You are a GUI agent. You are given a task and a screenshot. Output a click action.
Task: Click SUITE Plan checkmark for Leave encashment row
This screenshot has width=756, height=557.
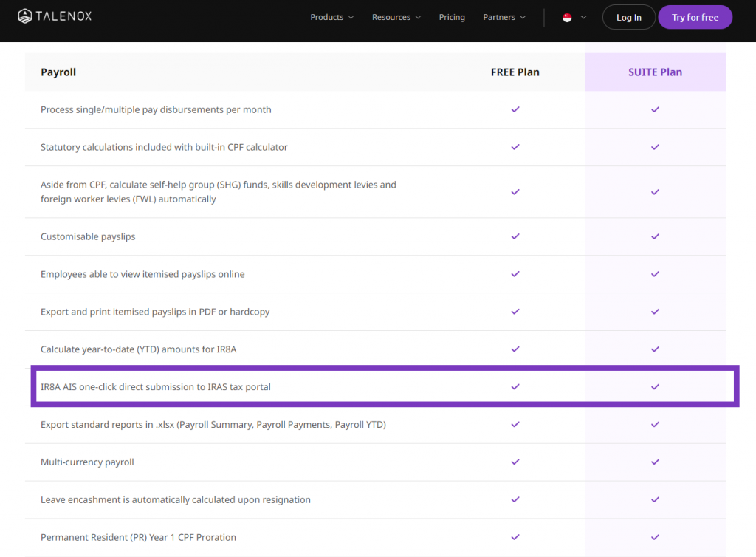(x=656, y=499)
